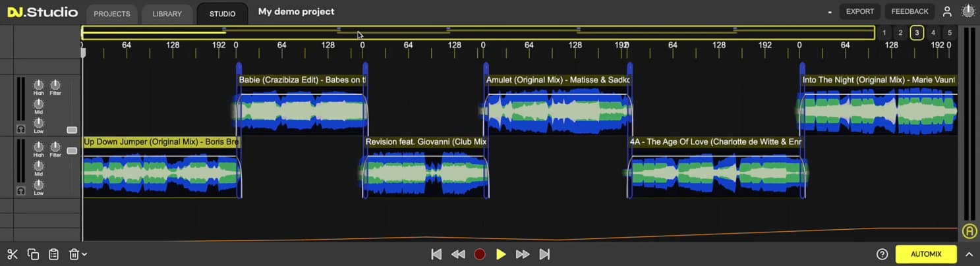
Task: Open the delete options dropdown arrow
Action: click(84, 255)
